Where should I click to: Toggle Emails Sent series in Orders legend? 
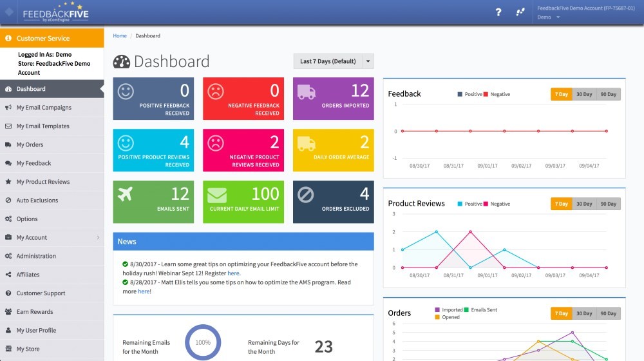(x=480, y=310)
